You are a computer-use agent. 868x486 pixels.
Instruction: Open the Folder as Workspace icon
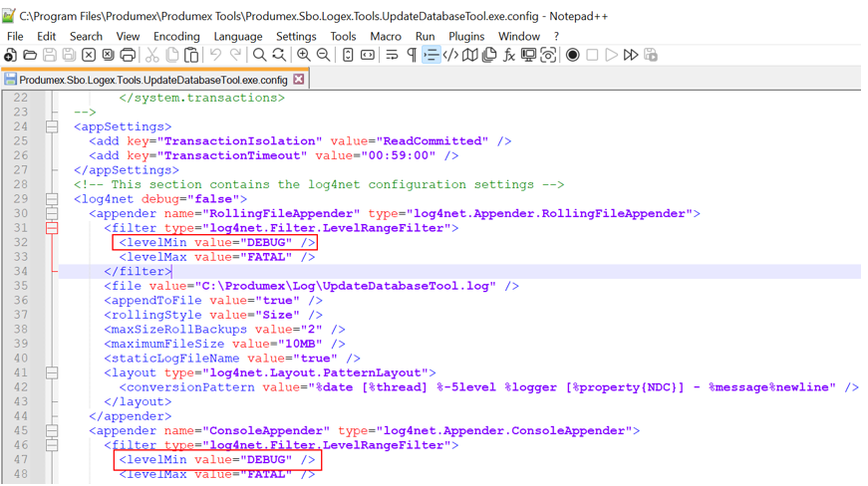(528, 56)
